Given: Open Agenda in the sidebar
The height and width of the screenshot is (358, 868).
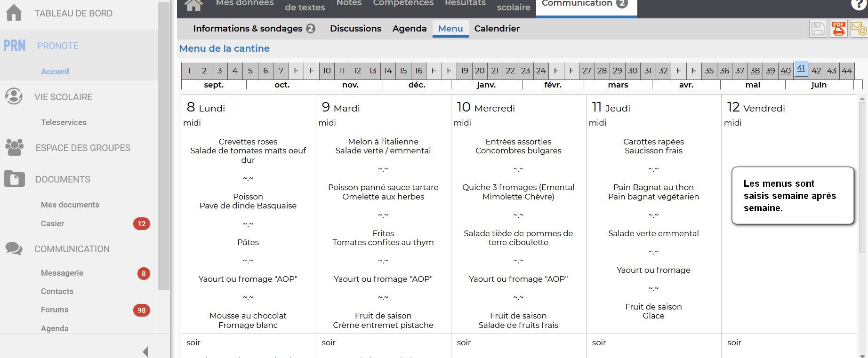Looking at the screenshot, I should coord(55,328).
